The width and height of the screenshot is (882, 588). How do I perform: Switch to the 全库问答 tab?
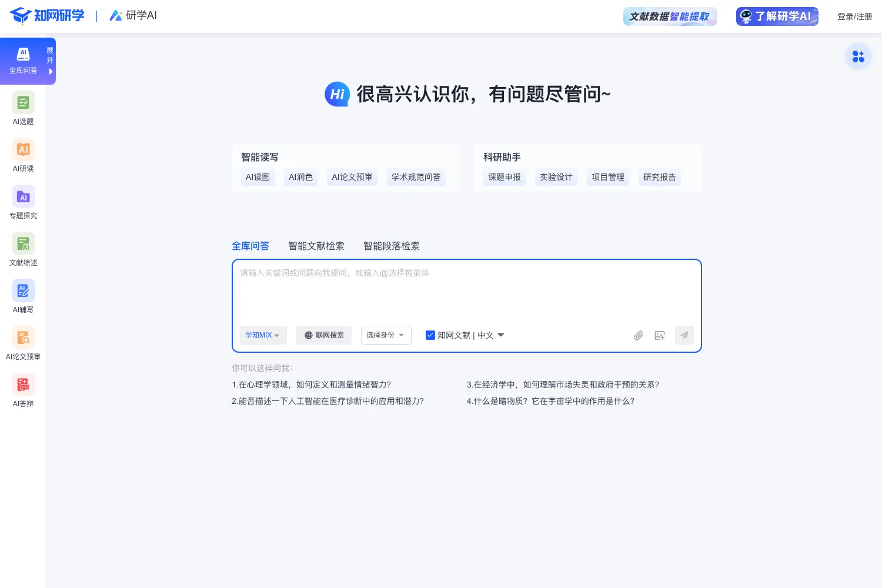[x=250, y=246]
